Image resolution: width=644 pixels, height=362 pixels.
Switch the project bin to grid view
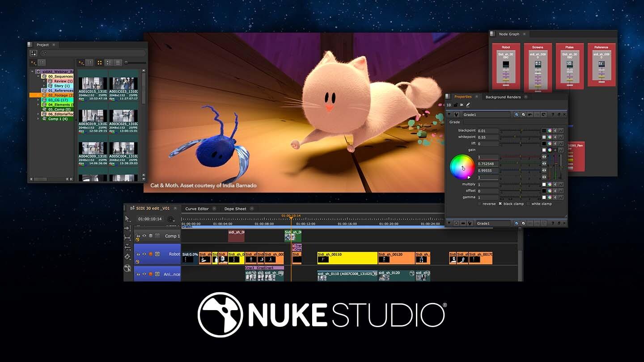(x=100, y=62)
